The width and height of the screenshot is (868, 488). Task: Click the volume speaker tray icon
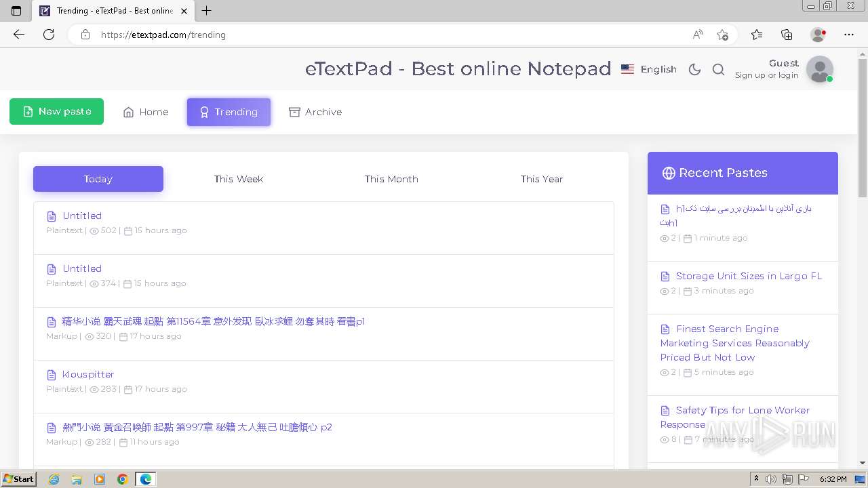[x=771, y=479]
